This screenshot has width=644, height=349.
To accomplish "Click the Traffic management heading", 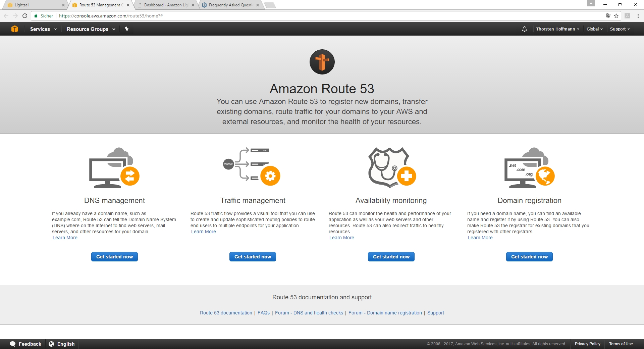I will [x=253, y=200].
